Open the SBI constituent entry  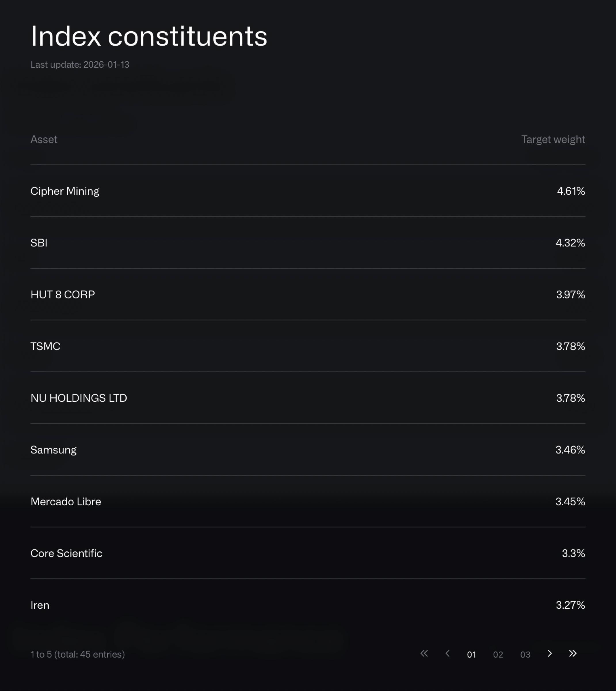39,243
